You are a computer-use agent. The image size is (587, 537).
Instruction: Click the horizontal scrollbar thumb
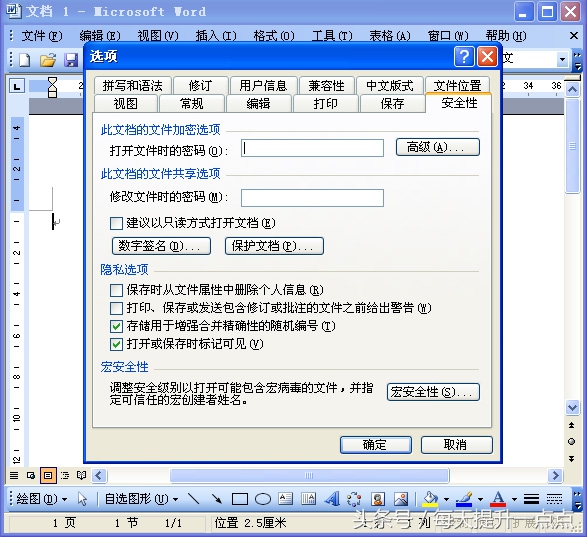pos(309,476)
